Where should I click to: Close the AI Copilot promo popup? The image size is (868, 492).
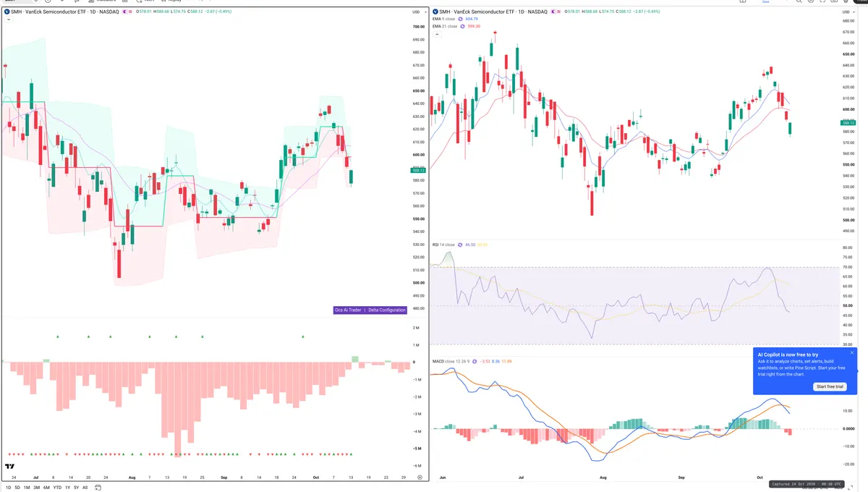pyautogui.click(x=852, y=353)
